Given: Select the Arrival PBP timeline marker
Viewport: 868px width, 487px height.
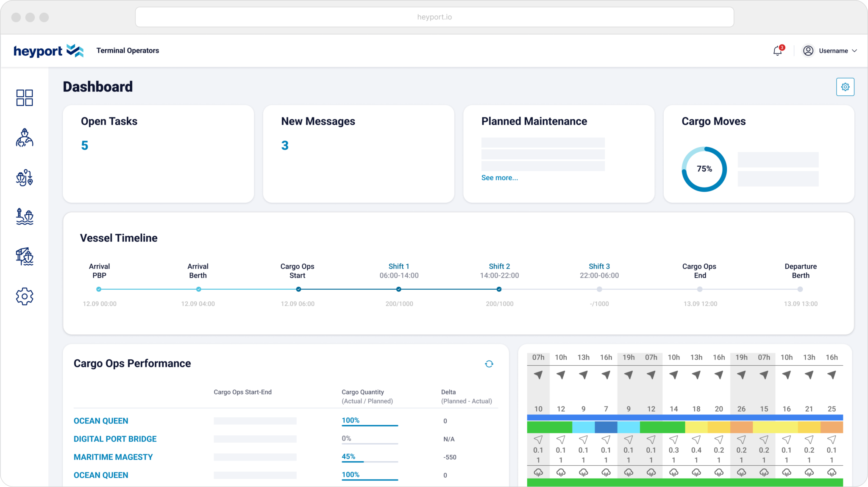Looking at the screenshot, I should 99,289.
